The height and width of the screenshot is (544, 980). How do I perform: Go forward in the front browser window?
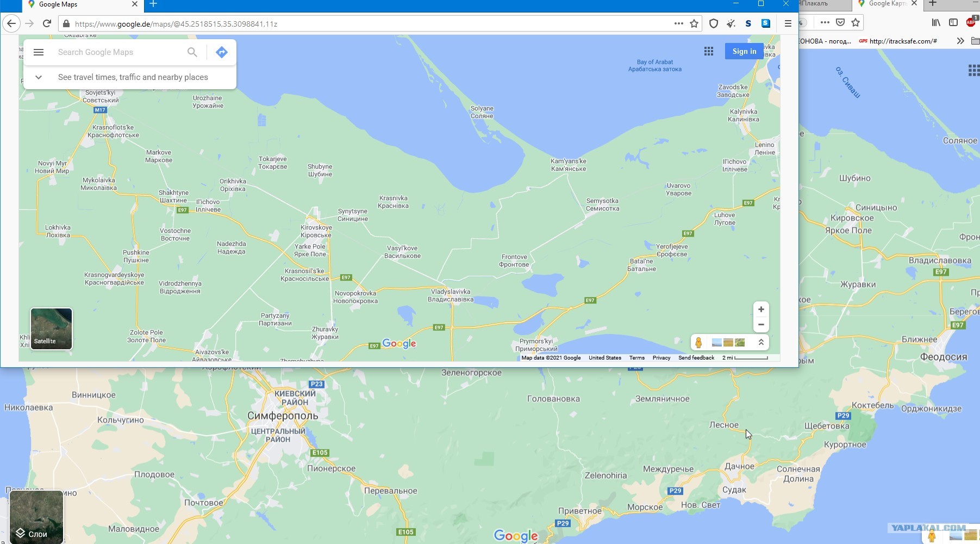tap(29, 23)
